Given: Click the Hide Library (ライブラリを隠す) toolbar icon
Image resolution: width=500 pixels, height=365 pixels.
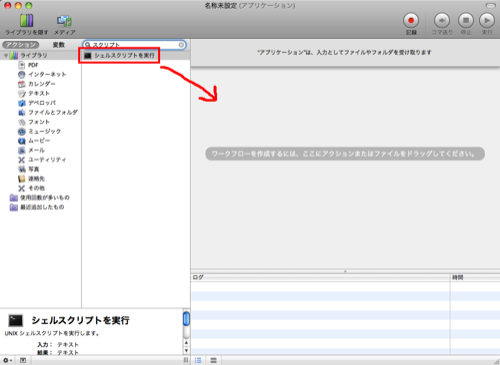Looking at the screenshot, I should 26,21.
